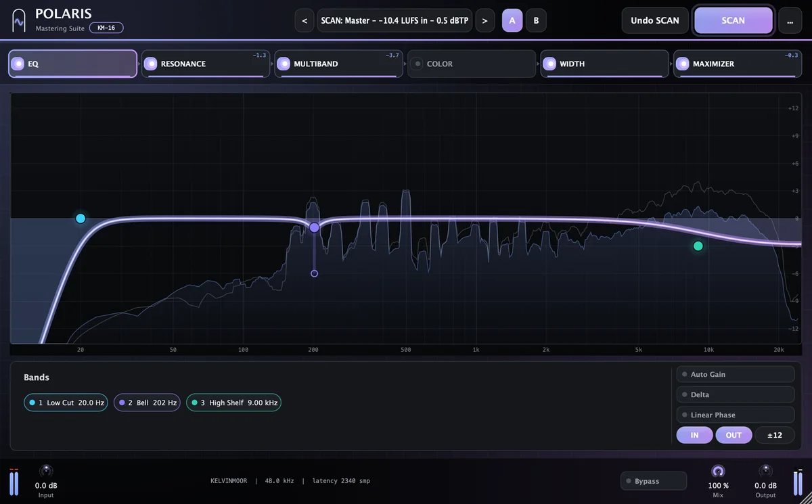Click the Input gain knob
The width and height of the screenshot is (812, 504).
46,470
